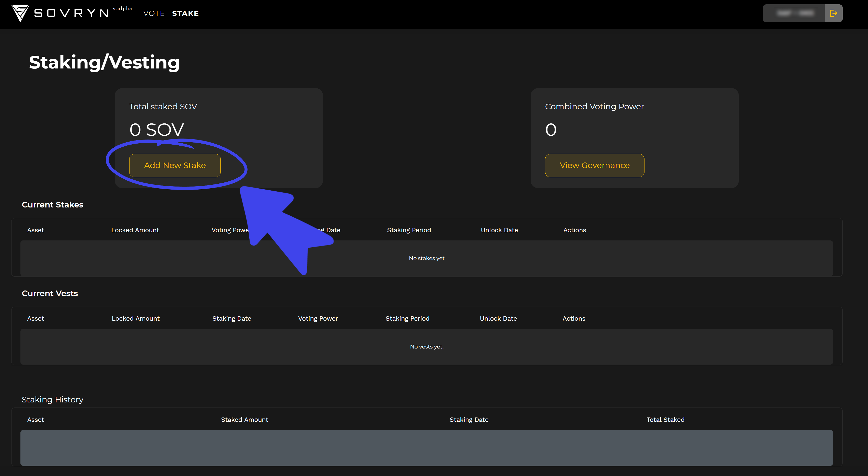The width and height of the screenshot is (868, 476).
Task: Click Asset column header in Current Vests
Action: pyautogui.click(x=36, y=319)
